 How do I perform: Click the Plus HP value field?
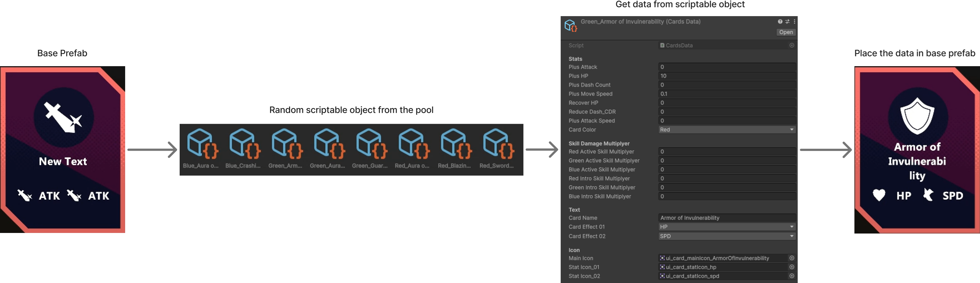727,76
